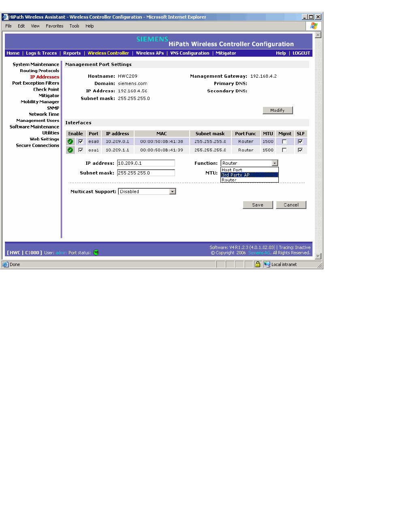
Task: Click the green status icon for esa1
Action: (x=70, y=150)
